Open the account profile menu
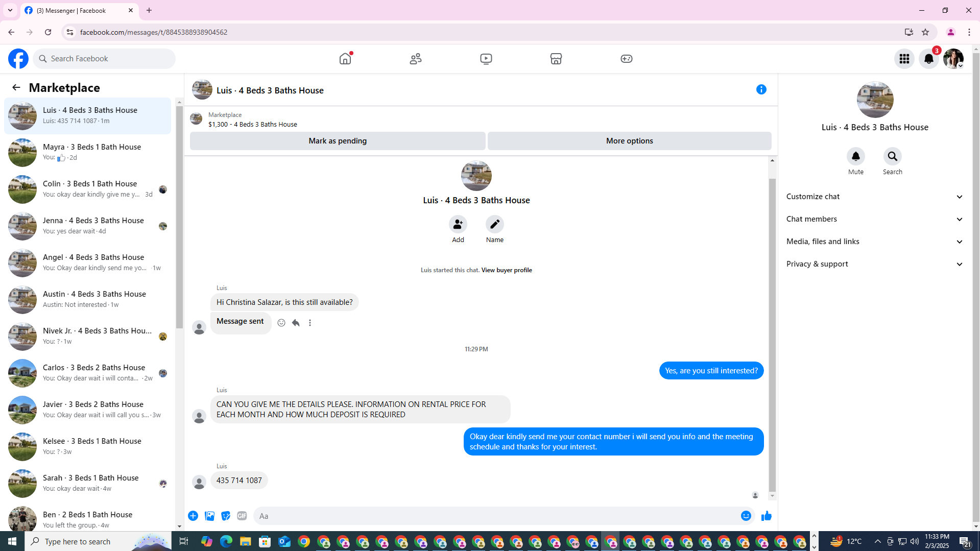Screen dimensions: 980x551 pyautogui.click(x=953, y=59)
